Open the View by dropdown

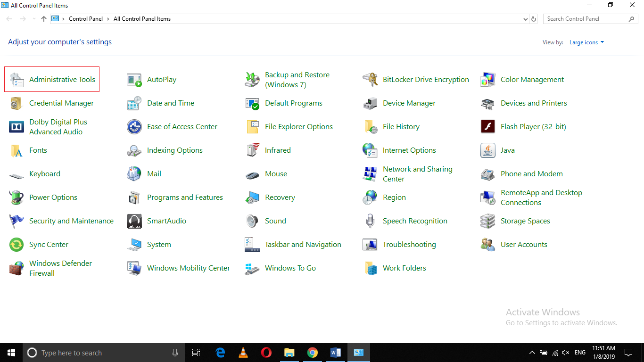(x=586, y=42)
